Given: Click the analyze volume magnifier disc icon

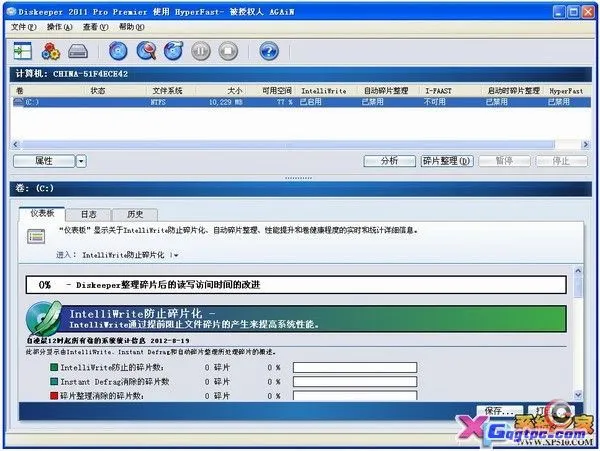Looking at the screenshot, I should pyautogui.click(x=146, y=51).
